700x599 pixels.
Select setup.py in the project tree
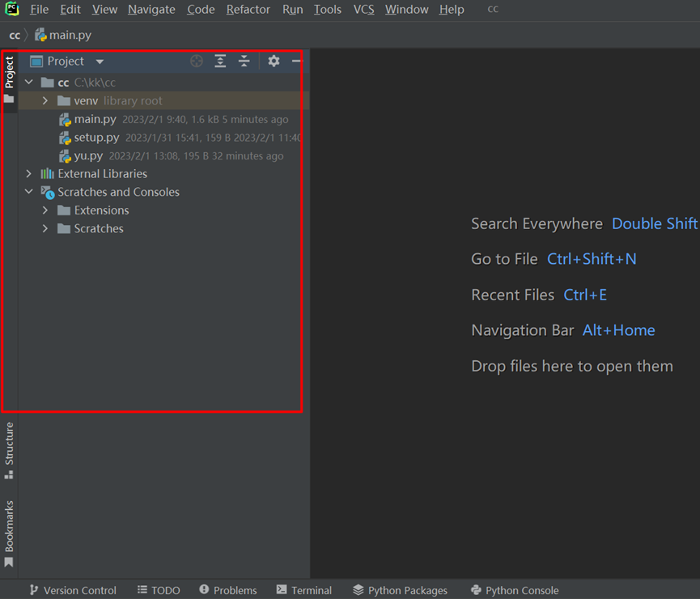(163, 138)
